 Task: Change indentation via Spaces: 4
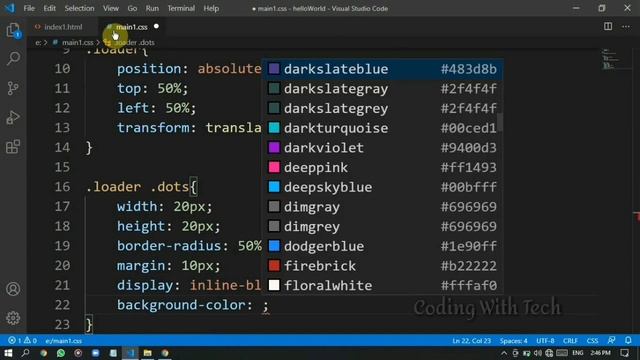(513, 340)
